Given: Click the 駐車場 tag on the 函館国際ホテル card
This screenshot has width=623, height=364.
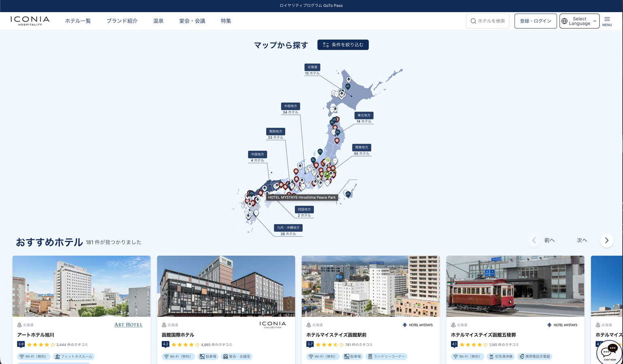Looking at the screenshot, I should 208,357.
